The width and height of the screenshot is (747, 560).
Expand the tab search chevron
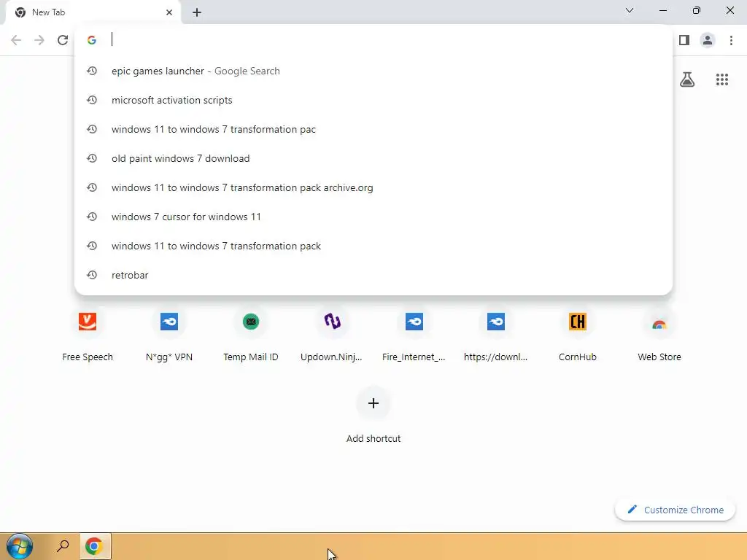630,10
